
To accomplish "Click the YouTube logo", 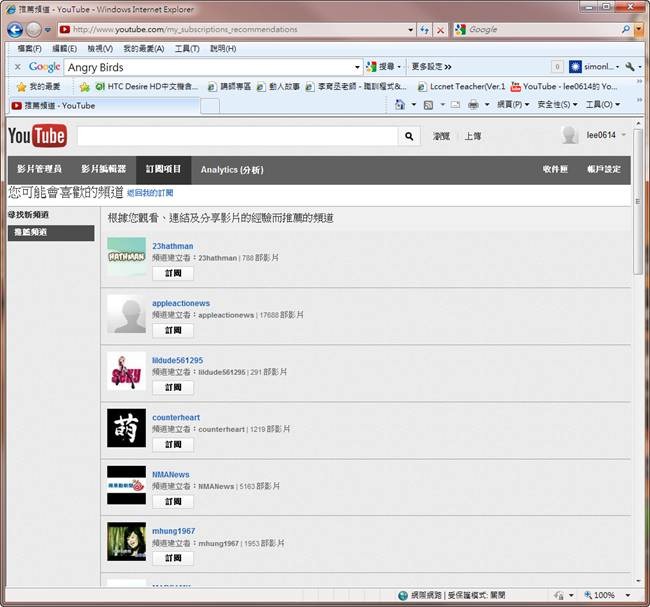I will point(37,136).
